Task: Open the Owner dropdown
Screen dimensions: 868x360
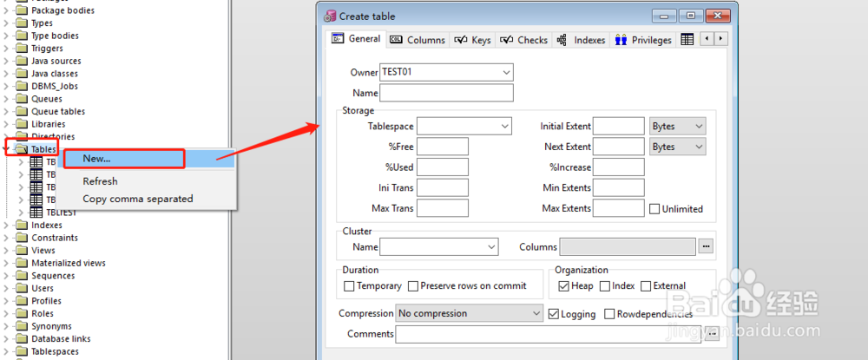Action: click(x=506, y=72)
